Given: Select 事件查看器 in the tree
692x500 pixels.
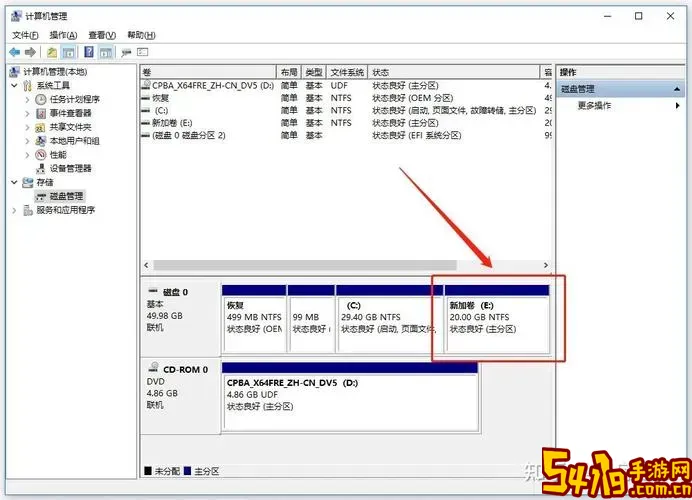Looking at the screenshot, I should (70, 113).
